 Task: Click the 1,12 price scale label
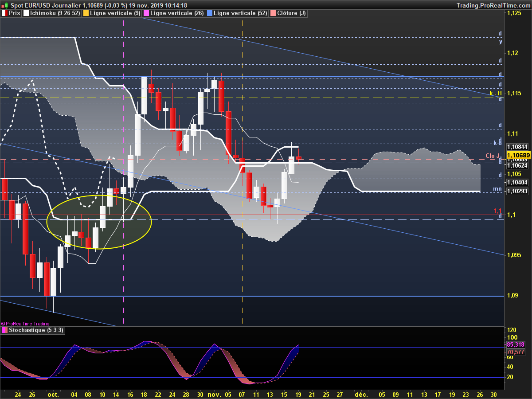tap(512, 53)
